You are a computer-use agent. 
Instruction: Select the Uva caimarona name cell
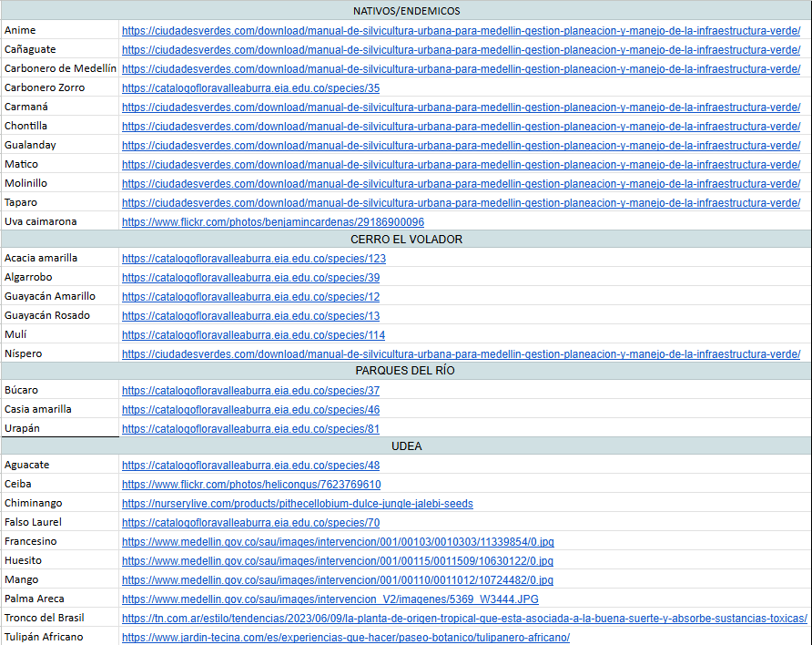tap(60, 221)
